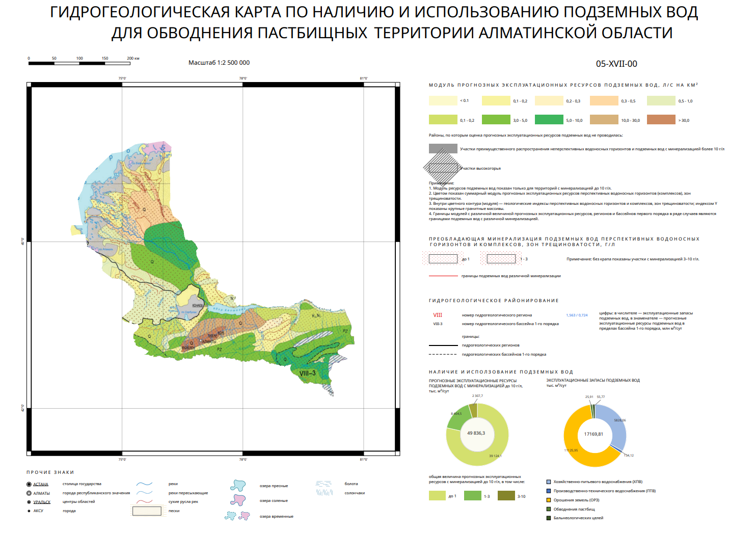The height and width of the screenshot is (533, 756).
Task: Click the rivers line symbol in legend
Action: [145, 484]
